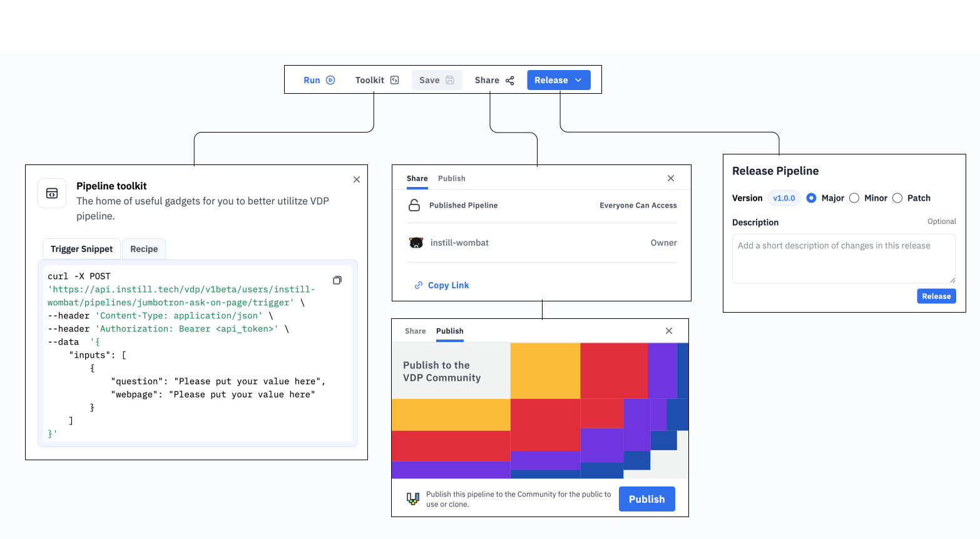Click the Copy Link link
The height and width of the screenshot is (539, 980).
click(447, 285)
